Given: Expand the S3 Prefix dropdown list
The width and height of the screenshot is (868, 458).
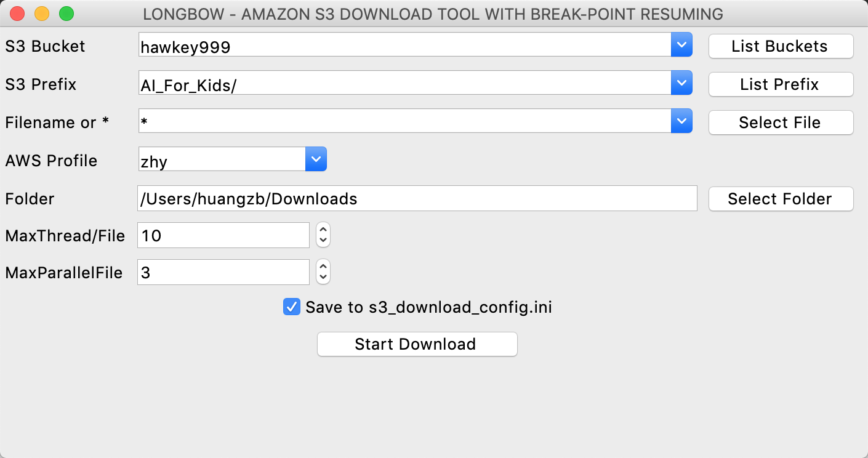Looking at the screenshot, I should [681, 83].
